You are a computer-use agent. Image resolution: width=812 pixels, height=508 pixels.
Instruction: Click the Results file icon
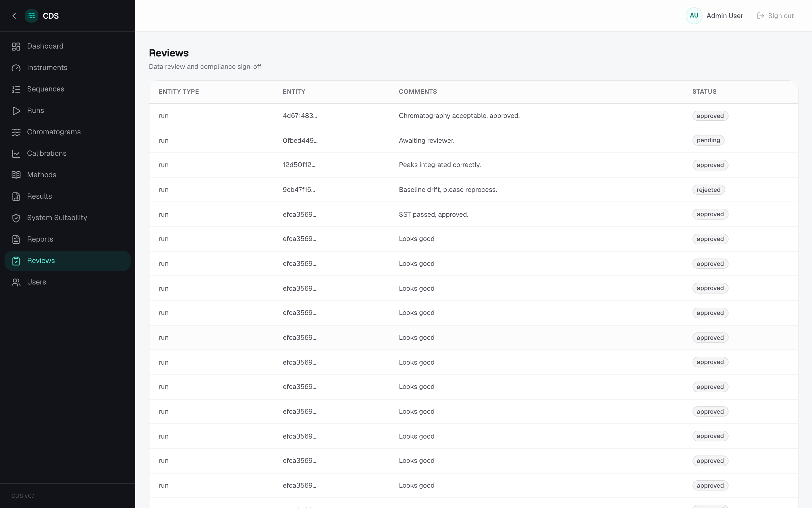16,196
